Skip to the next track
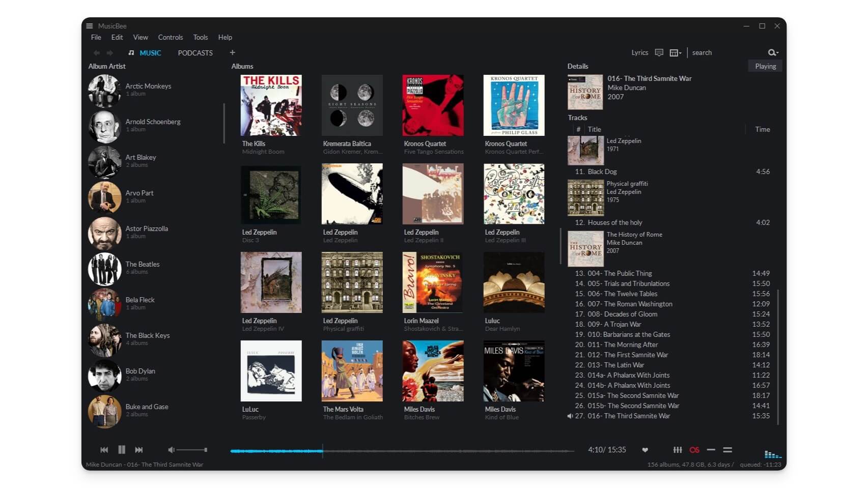868x488 pixels. pos(138,450)
